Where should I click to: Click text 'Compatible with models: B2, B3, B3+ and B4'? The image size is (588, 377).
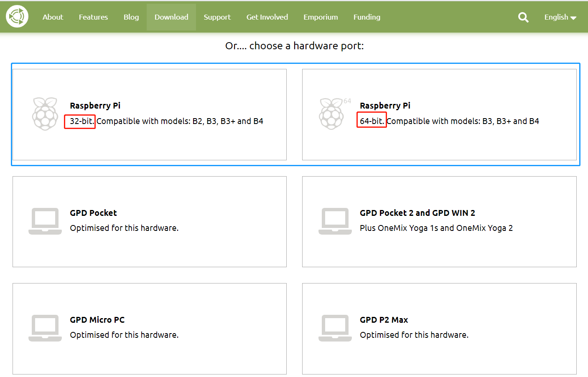(x=180, y=121)
